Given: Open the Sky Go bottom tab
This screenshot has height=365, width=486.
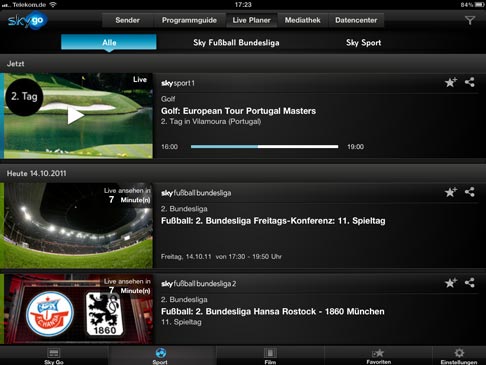Looking at the screenshot, I should pyautogui.click(x=54, y=356).
